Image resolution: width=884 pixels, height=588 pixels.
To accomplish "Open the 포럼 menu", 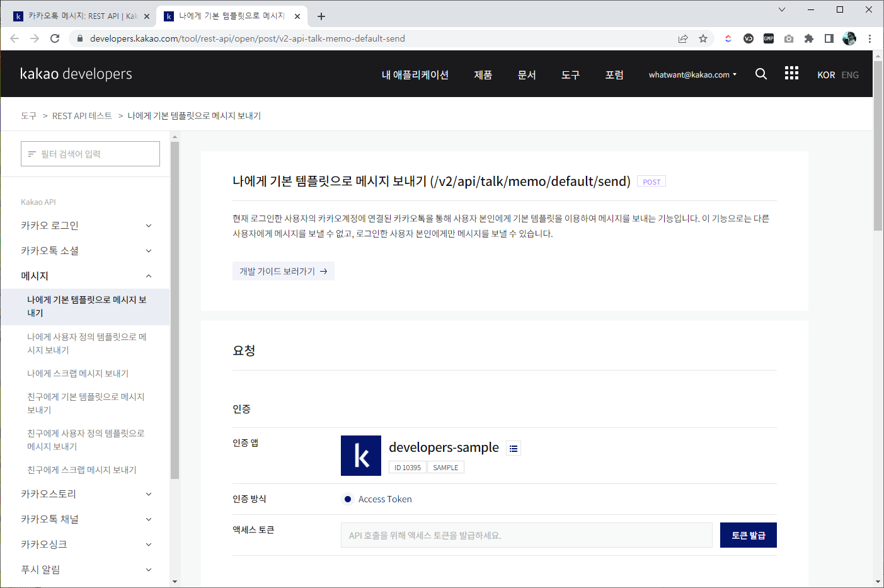I will (614, 74).
